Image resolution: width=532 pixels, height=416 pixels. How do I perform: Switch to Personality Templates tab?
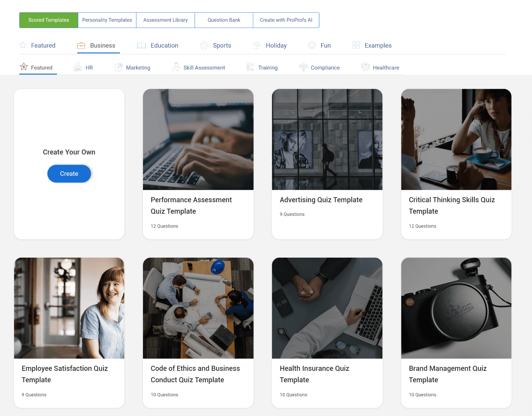tap(107, 20)
